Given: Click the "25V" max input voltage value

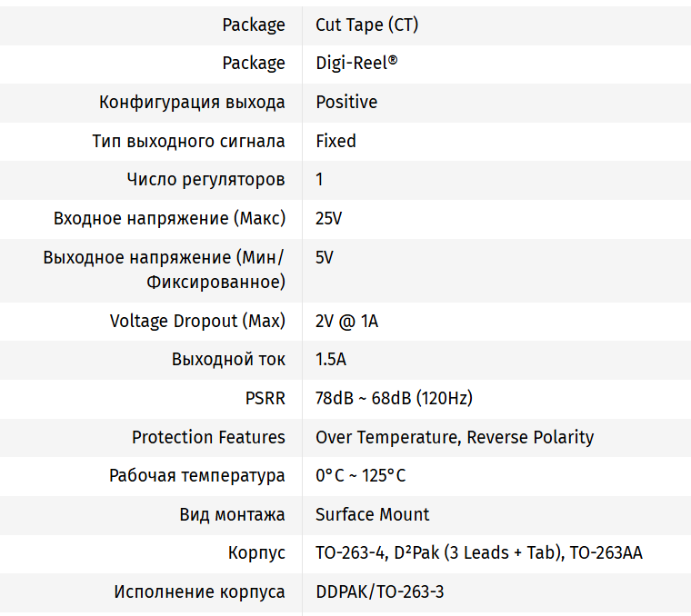Looking at the screenshot, I should coord(328,218).
